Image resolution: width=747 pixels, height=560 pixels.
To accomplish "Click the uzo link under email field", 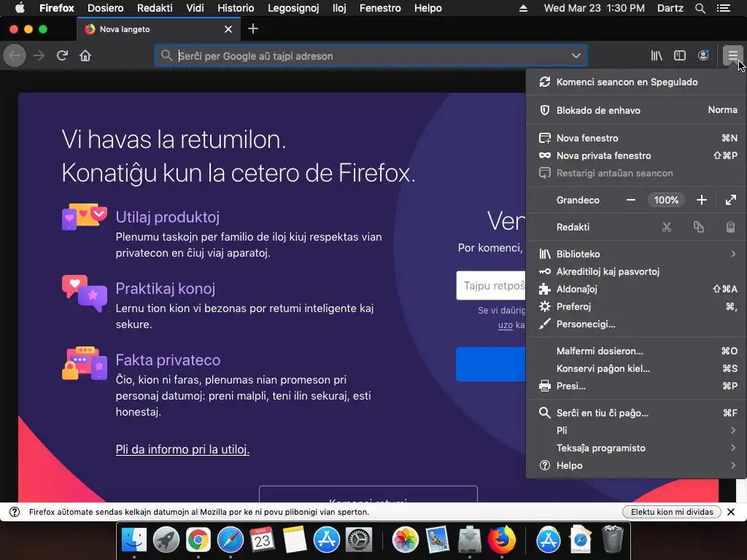I will [x=506, y=324].
